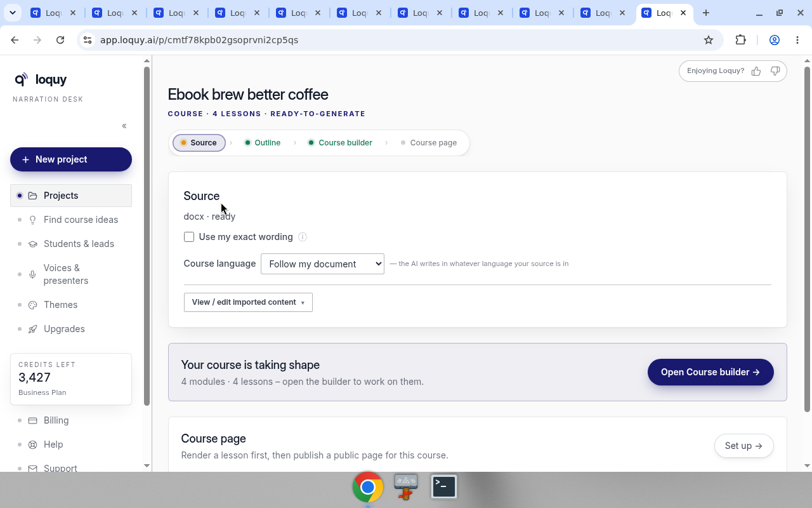The image size is (812, 508).
Task: Open Themes in the sidebar
Action: 71,305
